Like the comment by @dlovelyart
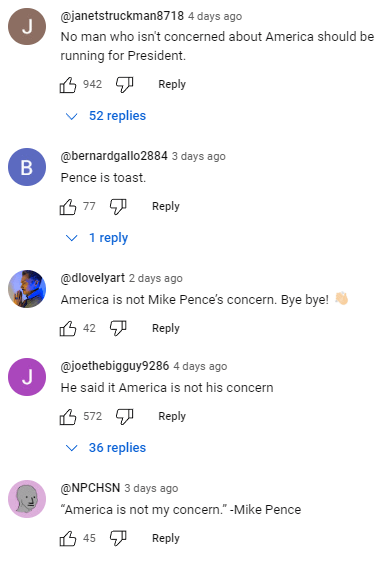 point(68,329)
